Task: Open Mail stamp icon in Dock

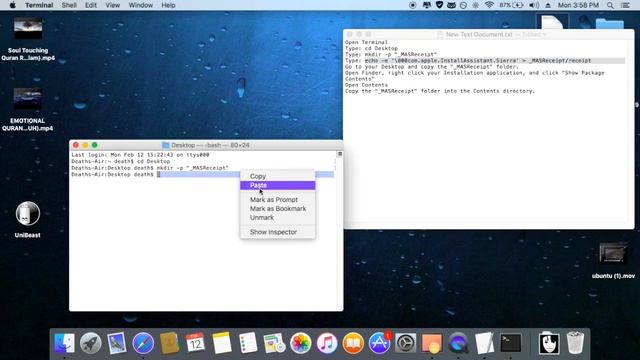Action: [117, 343]
